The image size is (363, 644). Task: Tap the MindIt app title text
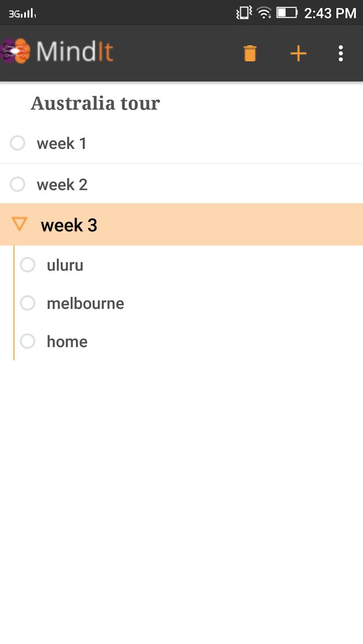[75, 52]
